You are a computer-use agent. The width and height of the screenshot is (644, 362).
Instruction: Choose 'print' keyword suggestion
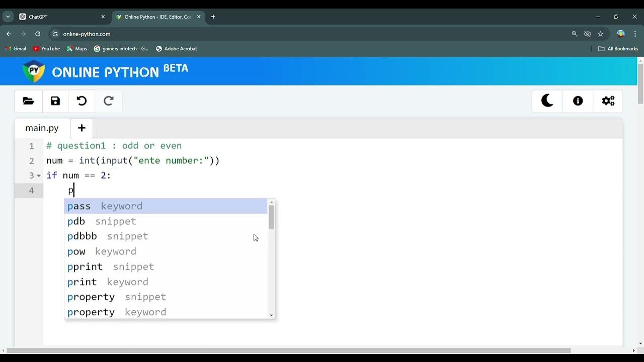[x=166, y=282]
